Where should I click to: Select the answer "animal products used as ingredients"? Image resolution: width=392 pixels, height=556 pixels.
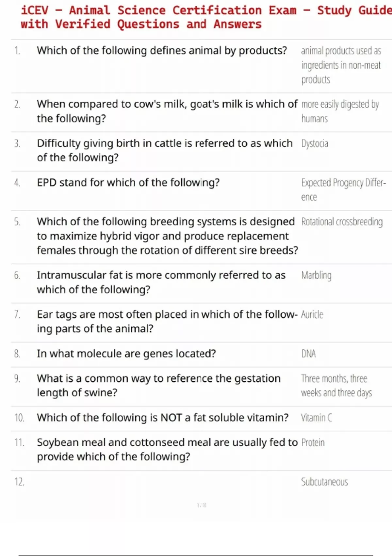[341, 65]
